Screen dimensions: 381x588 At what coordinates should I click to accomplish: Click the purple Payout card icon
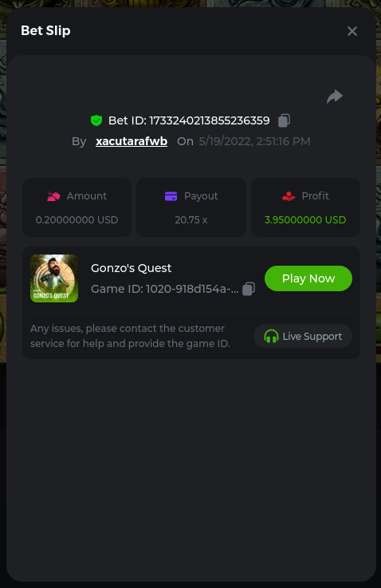(x=171, y=196)
